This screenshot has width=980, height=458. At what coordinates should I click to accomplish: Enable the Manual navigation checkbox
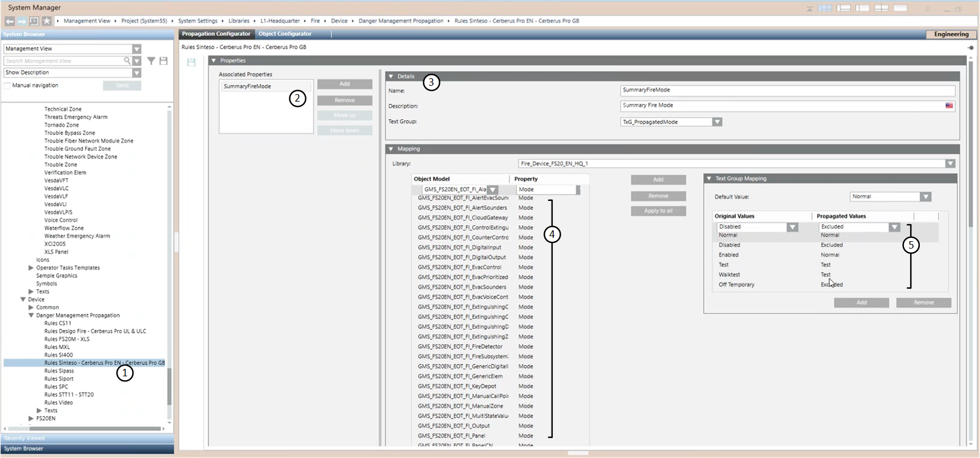click(x=7, y=86)
